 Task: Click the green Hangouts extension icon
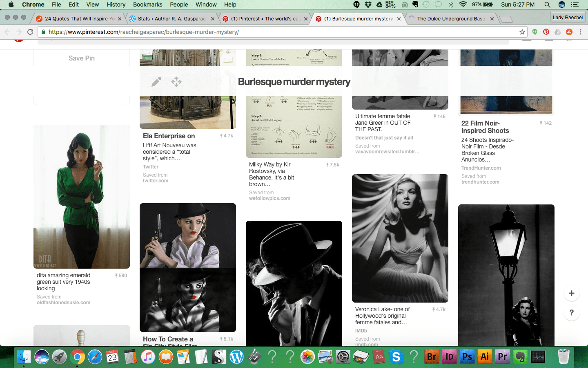(535, 32)
